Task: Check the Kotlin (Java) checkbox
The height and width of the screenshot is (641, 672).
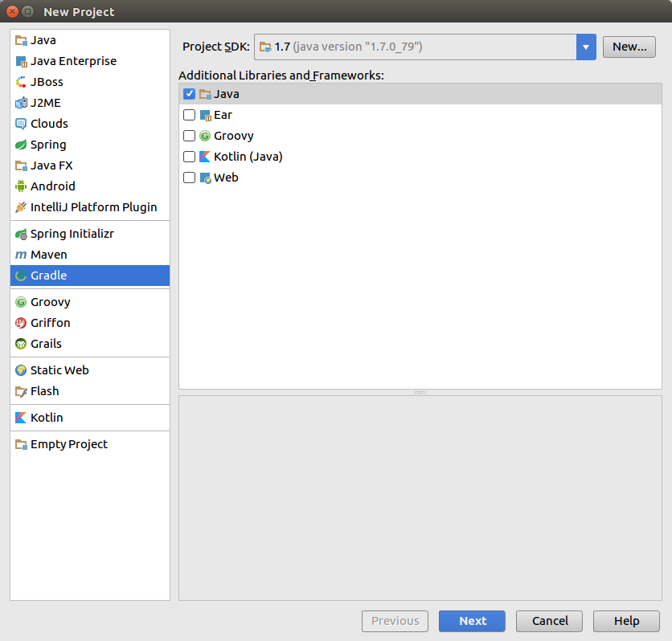Action: coord(189,157)
